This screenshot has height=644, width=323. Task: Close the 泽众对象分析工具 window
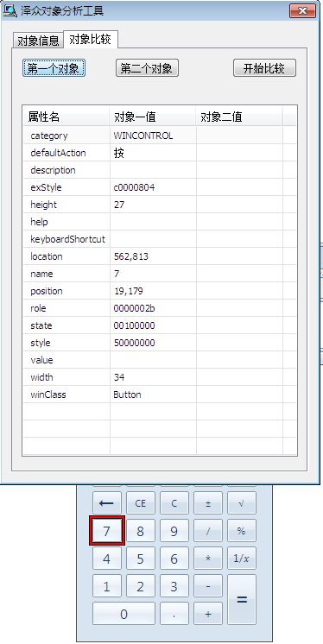point(303,10)
